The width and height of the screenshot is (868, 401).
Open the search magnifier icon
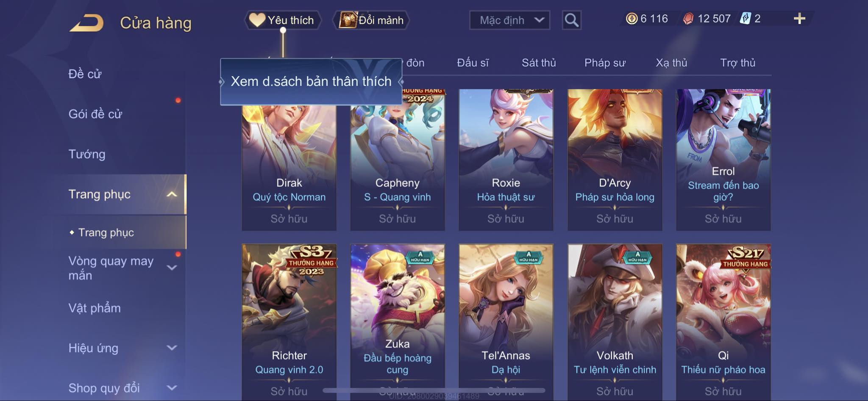pos(571,20)
